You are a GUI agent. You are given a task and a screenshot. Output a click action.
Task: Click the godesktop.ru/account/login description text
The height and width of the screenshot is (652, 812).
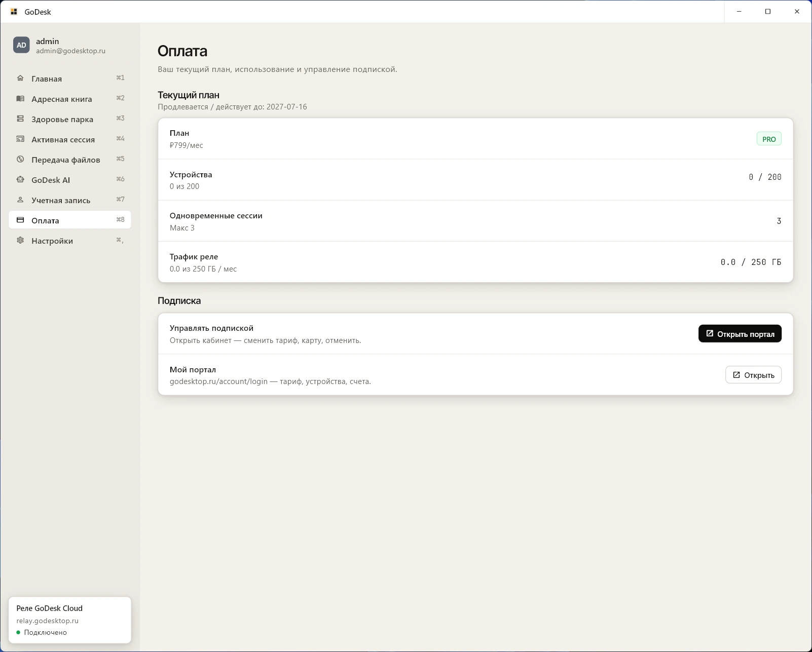pos(270,381)
